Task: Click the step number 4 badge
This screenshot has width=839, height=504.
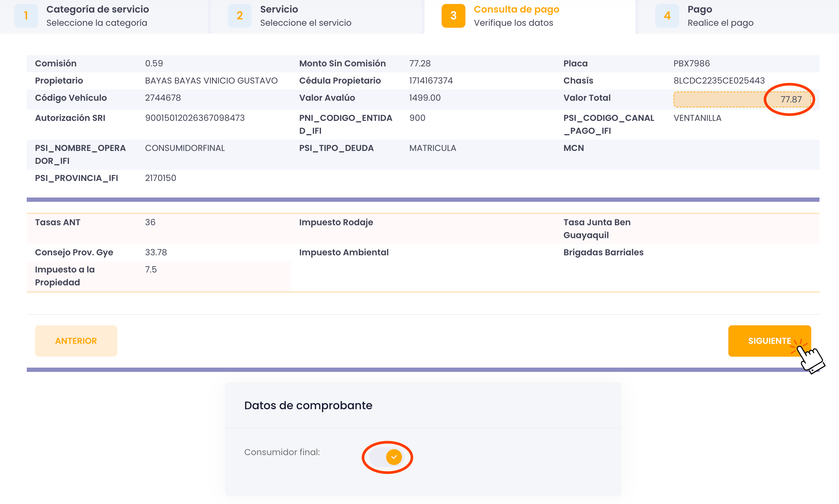Action: [667, 16]
